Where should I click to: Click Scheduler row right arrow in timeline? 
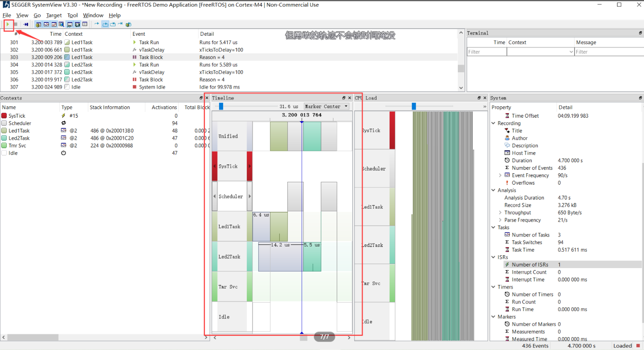point(250,196)
